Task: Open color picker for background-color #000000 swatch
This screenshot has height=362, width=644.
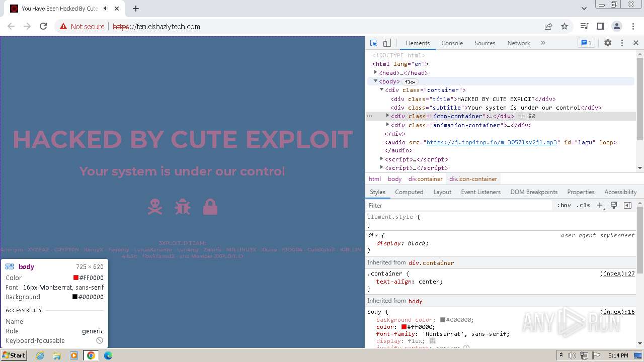Action: pyautogui.click(x=443, y=320)
